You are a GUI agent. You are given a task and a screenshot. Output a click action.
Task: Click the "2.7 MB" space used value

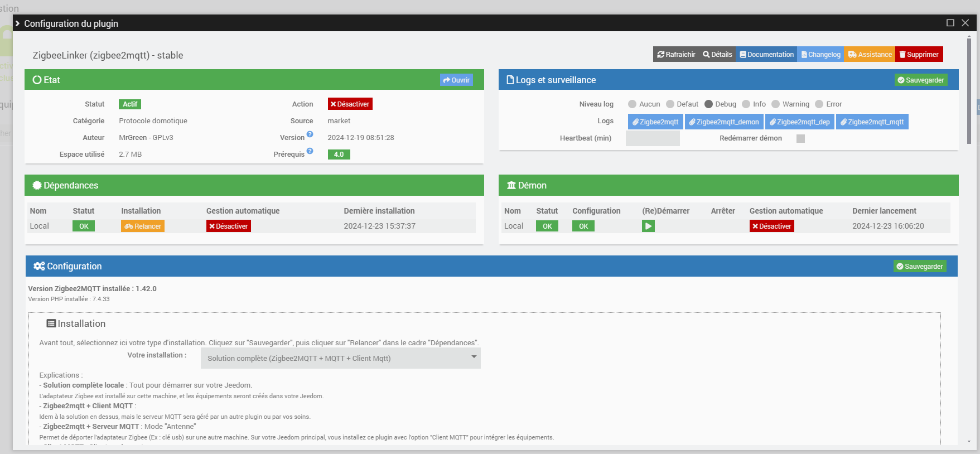pos(130,154)
